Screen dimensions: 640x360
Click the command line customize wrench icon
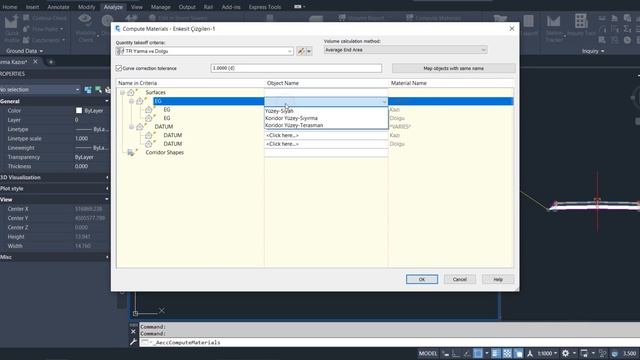click(x=133, y=342)
